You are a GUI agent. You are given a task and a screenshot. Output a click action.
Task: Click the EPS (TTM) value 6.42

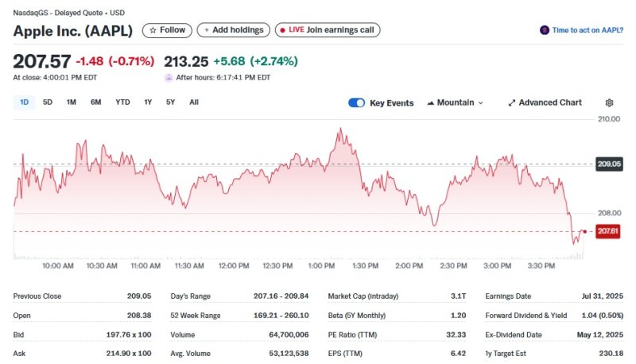pos(459,354)
